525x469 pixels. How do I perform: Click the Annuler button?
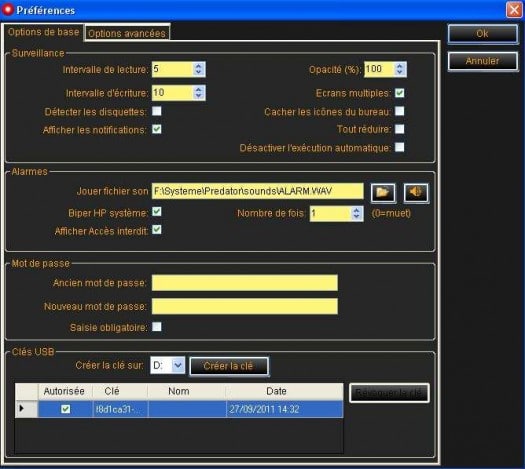click(x=482, y=61)
